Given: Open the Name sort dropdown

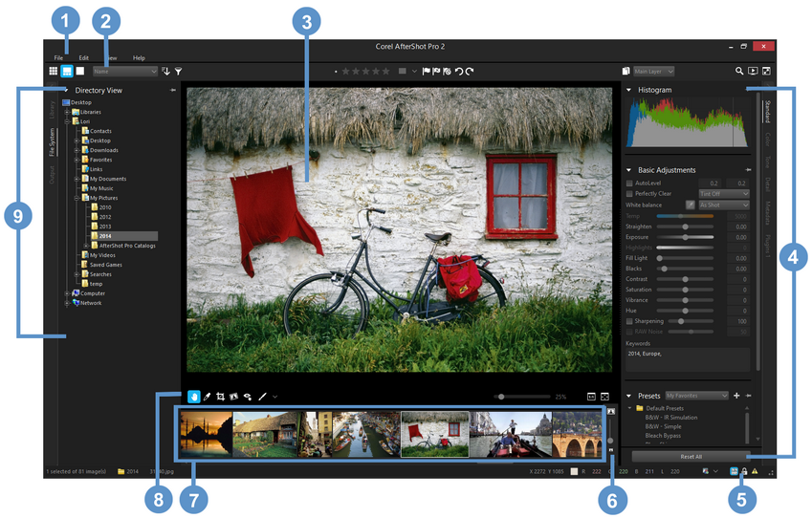Looking at the screenshot, I should (x=125, y=71).
